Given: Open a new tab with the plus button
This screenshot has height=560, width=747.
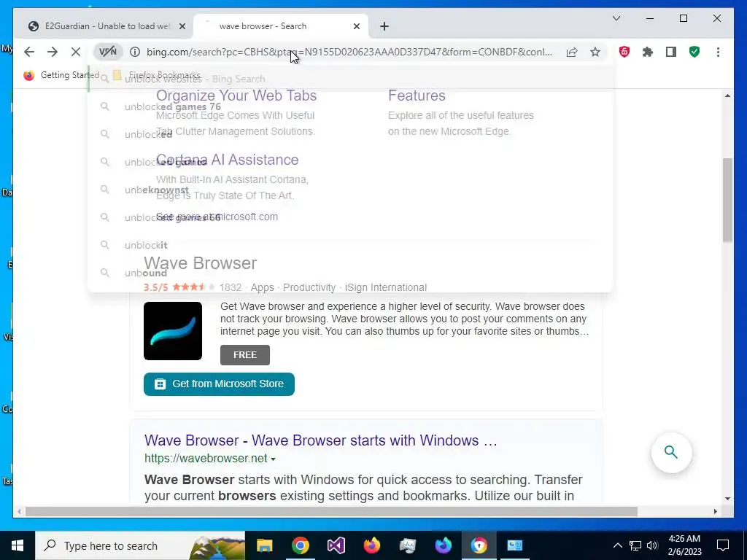Looking at the screenshot, I should pyautogui.click(x=384, y=26).
